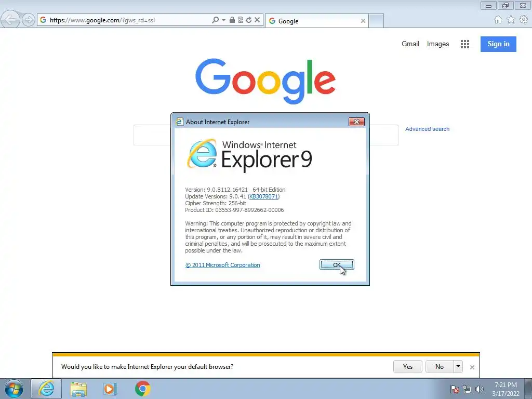Click the browser Forward arrow button
The image size is (532, 399).
click(x=29, y=20)
